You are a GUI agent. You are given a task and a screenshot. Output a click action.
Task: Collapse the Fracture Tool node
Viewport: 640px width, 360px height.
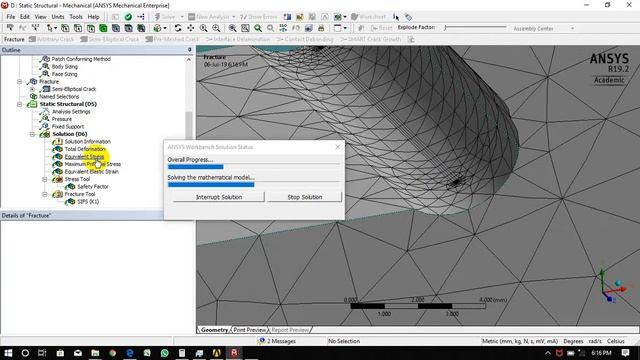point(44,194)
